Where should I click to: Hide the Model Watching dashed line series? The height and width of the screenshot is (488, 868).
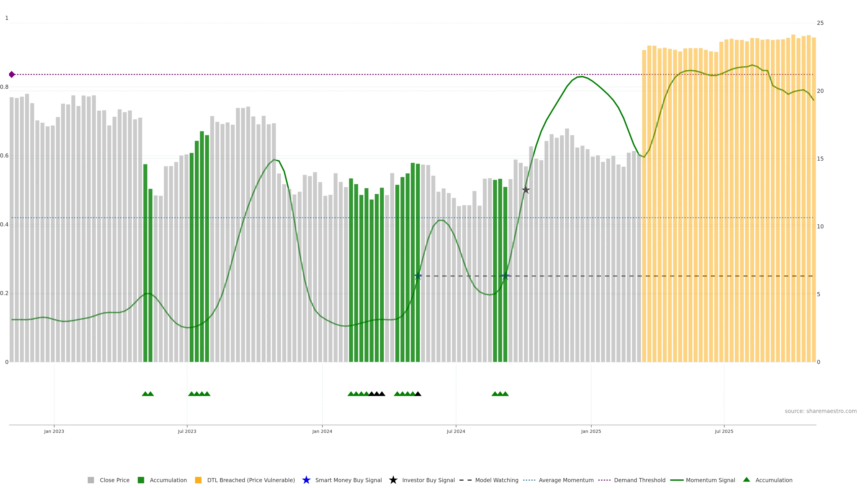coord(496,480)
